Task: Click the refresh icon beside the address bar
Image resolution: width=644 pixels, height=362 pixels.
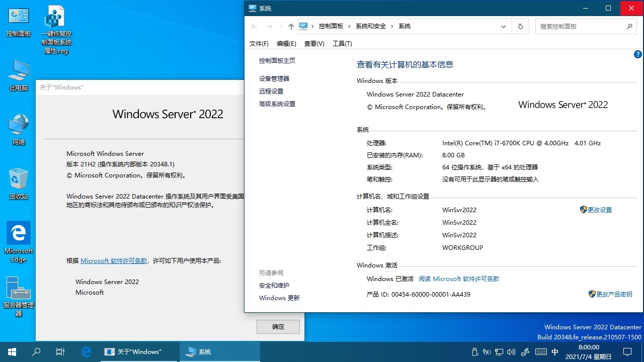Action: [520, 26]
